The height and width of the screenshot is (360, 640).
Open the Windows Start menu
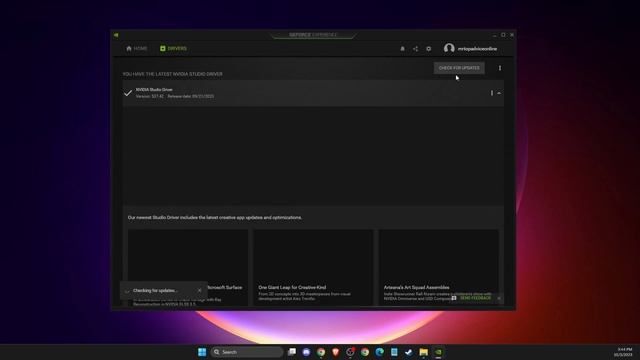(x=202, y=352)
